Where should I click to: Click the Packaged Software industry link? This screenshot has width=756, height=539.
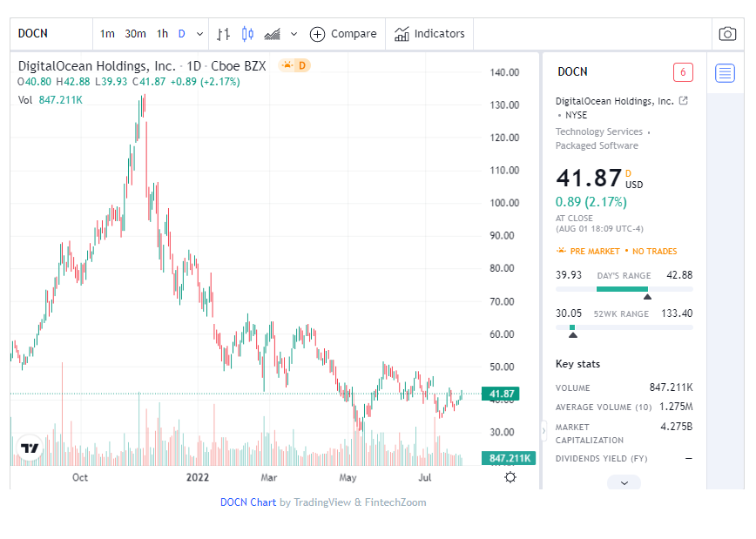(597, 145)
